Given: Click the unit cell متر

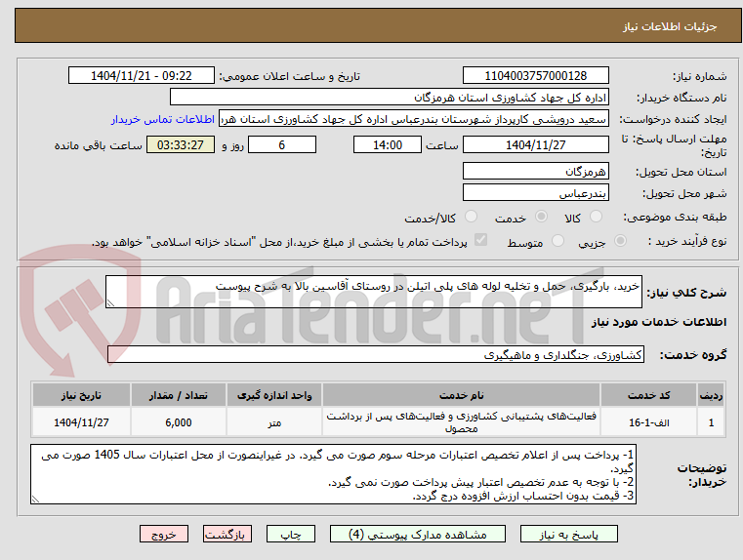Looking at the screenshot, I should point(274,422).
